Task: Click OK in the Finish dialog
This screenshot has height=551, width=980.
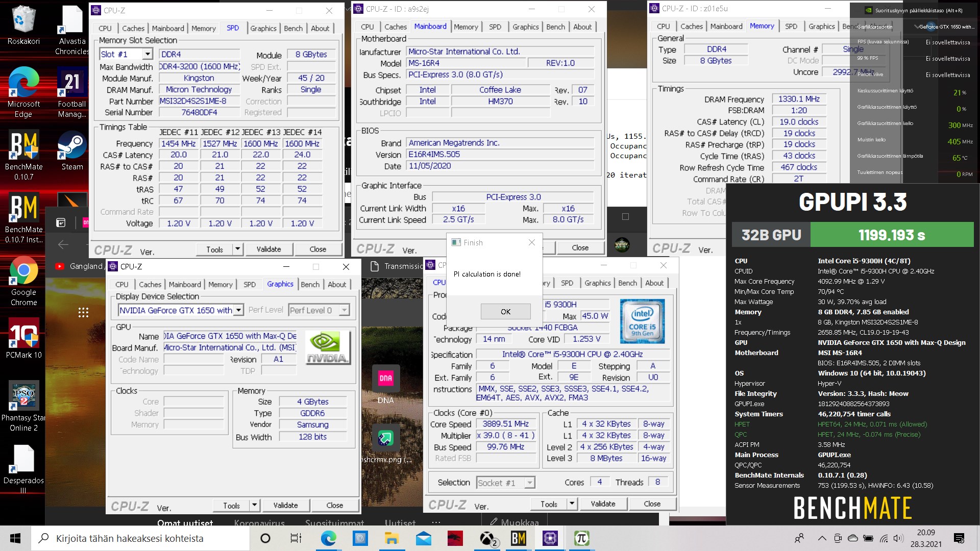Action: click(x=505, y=312)
